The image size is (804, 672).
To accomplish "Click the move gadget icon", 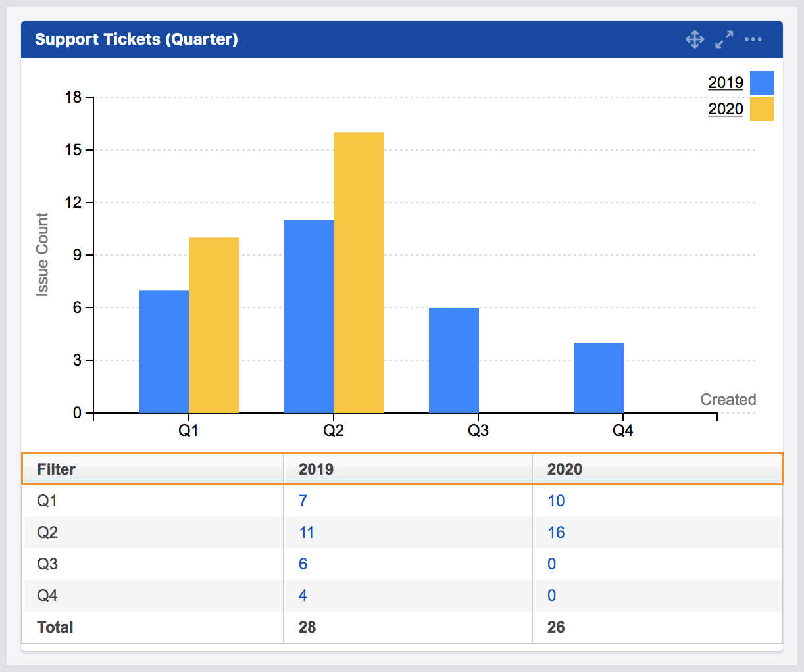I will [694, 39].
